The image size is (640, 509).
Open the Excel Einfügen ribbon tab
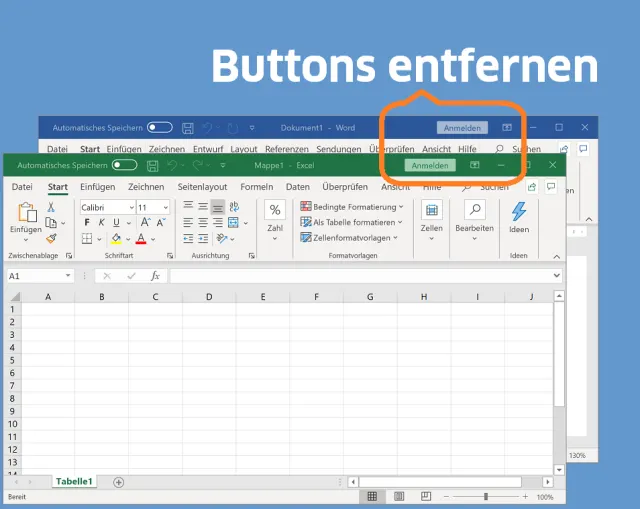click(98, 187)
